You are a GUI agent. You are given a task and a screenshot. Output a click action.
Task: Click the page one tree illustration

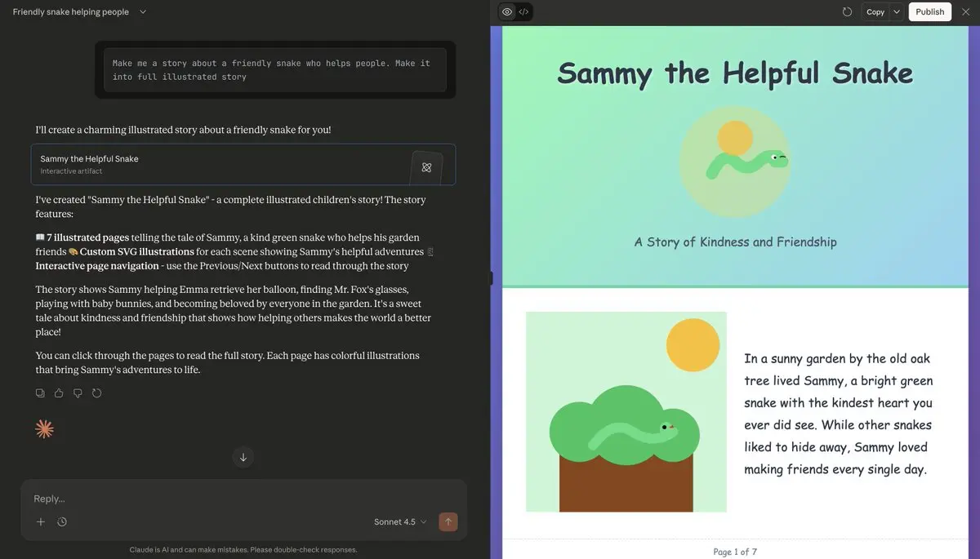[626, 412]
